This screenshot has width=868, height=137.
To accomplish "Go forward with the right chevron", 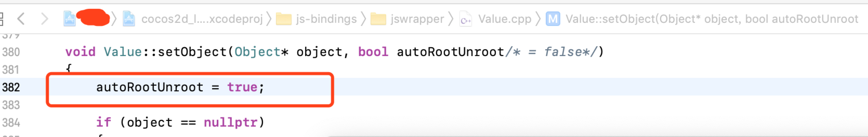I will click(x=44, y=19).
